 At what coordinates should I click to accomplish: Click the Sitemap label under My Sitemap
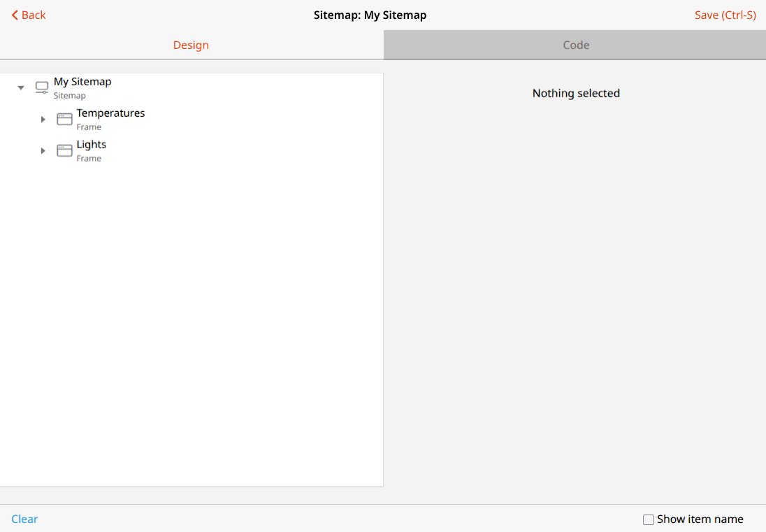pyautogui.click(x=69, y=95)
